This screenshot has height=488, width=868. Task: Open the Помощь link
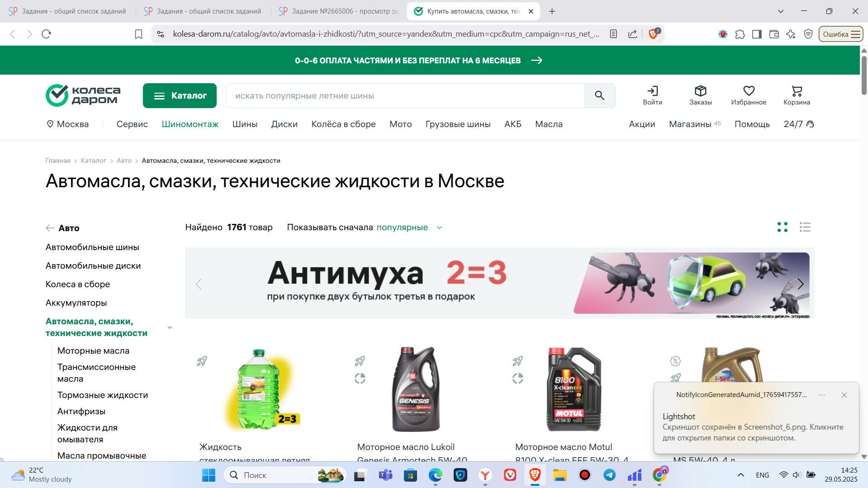[x=752, y=124]
